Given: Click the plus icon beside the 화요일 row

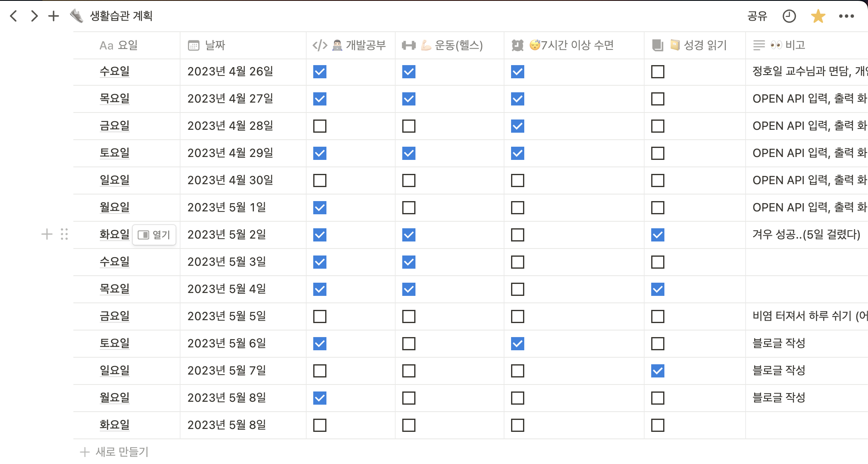Looking at the screenshot, I should pos(46,235).
